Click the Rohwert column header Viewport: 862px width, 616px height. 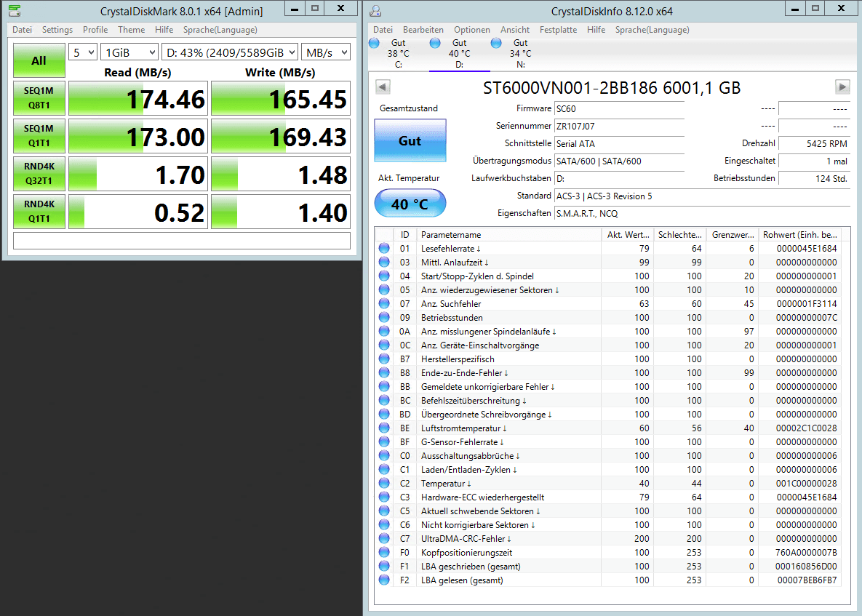click(800, 235)
